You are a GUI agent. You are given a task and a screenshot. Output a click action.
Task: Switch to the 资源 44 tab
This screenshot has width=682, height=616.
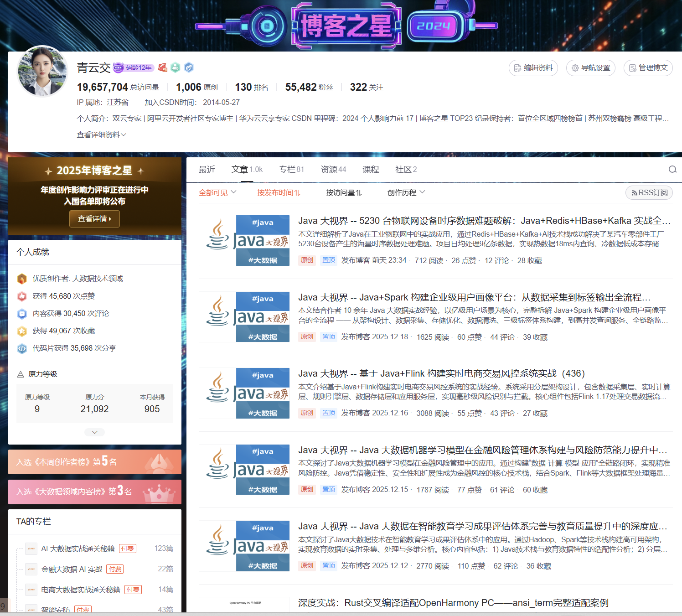click(x=333, y=170)
